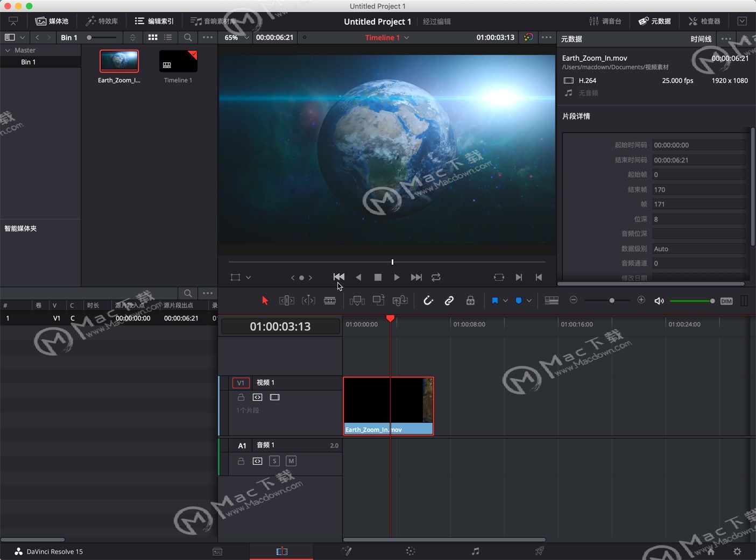
Task: Collapse the Master bin tree
Action: [x=8, y=50]
